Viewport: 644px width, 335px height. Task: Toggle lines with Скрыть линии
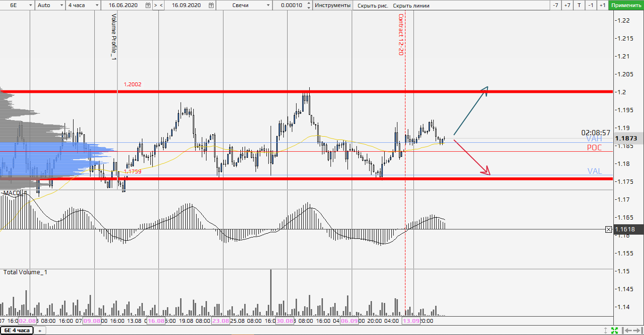(x=411, y=5)
